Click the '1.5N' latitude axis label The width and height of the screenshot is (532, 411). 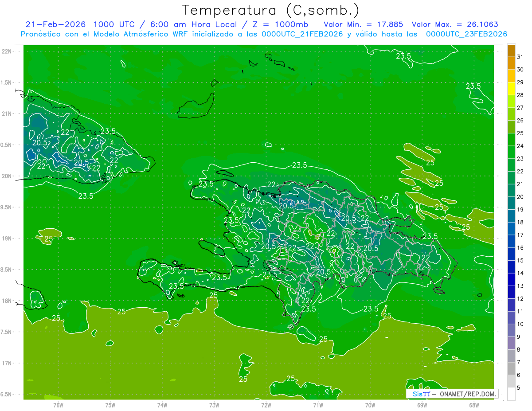(x=6, y=82)
